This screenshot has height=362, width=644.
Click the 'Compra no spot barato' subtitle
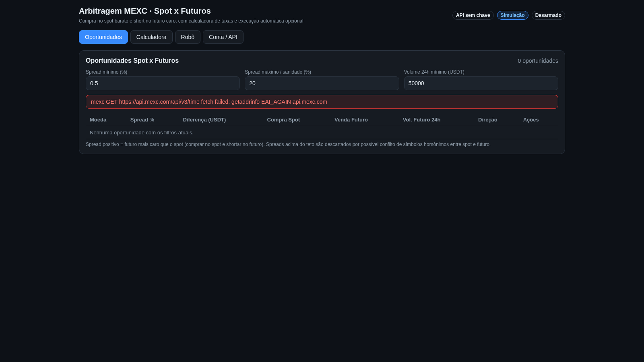(x=192, y=21)
